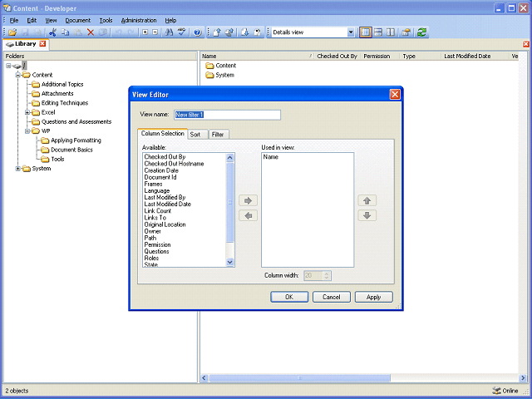Open the Administration menu
This screenshot has height=399, width=532.
coord(139,20)
